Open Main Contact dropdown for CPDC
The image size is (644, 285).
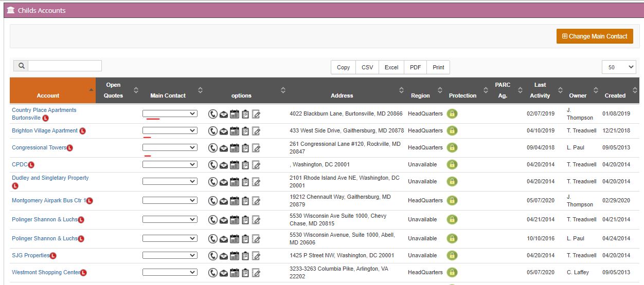170,165
